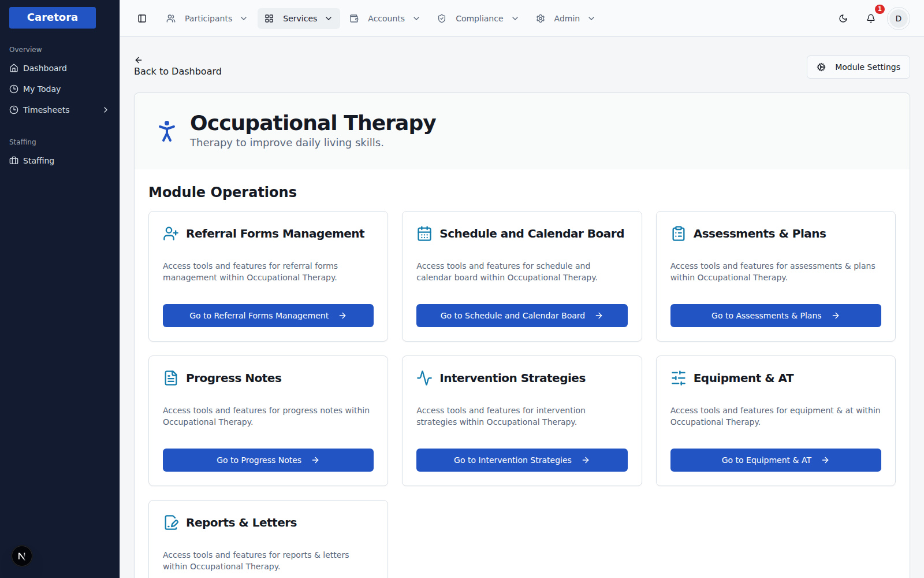
Task: Open Module Settings
Action: click(x=858, y=67)
